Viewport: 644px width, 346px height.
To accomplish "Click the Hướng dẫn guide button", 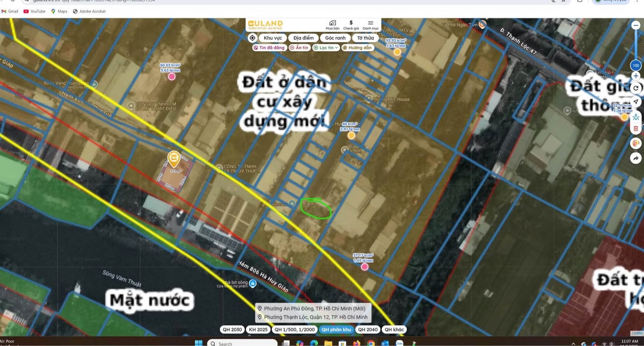I will point(358,48).
